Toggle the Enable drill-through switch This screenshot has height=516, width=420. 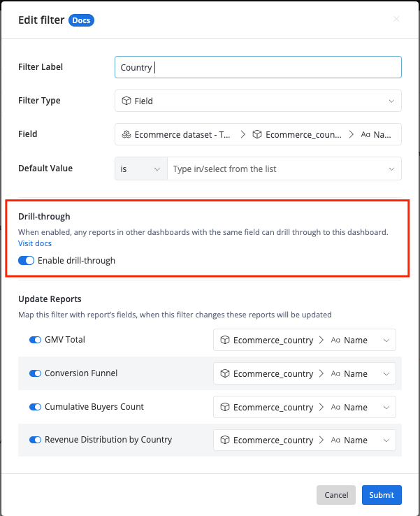point(27,261)
